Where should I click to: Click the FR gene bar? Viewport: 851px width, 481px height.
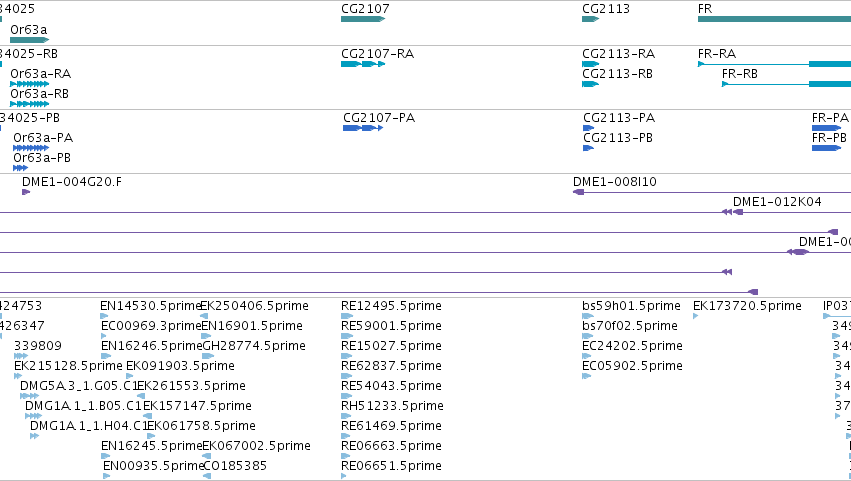click(774, 19)
